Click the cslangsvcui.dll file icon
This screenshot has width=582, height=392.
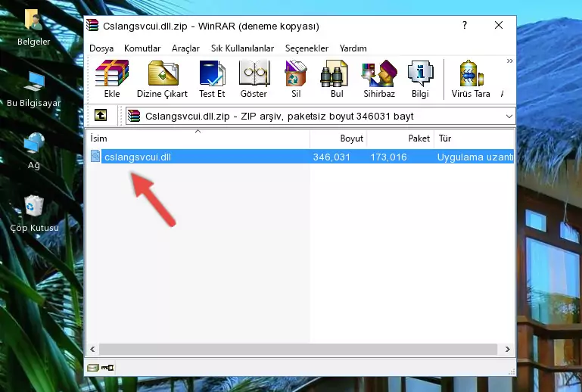tap(95, 157)
